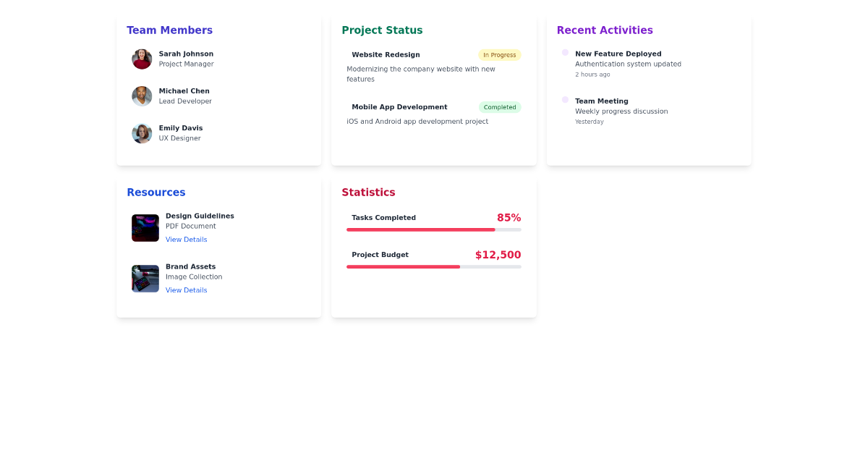Open the Statistics section header
This screenshot has height=456, width=868.
tap(369, 193)
